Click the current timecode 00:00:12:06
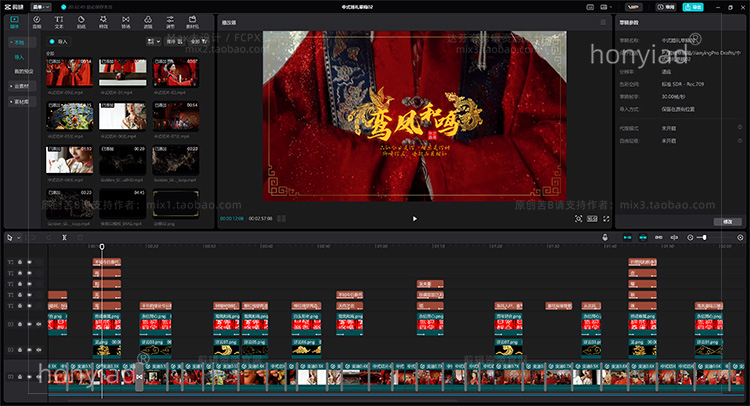The image size is (750, 406). point(232,219)
